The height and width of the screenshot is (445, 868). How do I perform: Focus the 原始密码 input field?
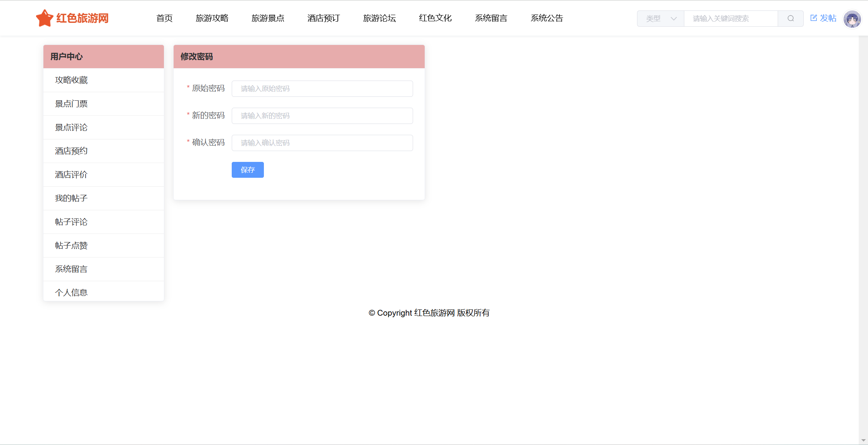click(x=322, y=89)
